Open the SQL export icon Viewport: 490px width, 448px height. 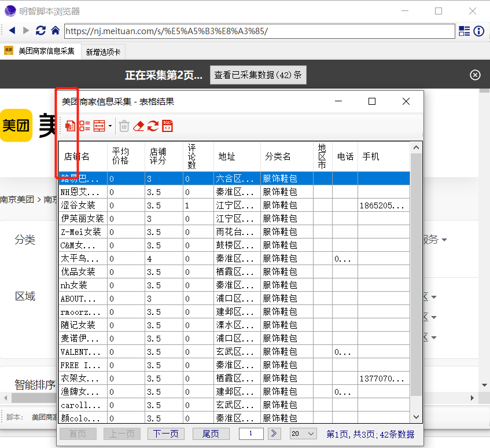(168, 126)
